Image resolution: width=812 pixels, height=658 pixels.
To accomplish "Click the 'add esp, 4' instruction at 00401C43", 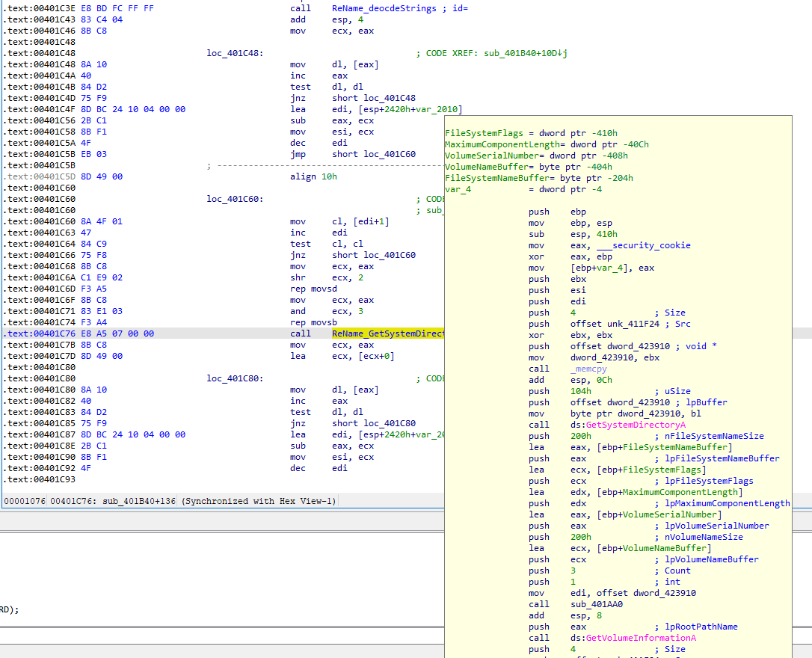I will [x=327, y=19].
